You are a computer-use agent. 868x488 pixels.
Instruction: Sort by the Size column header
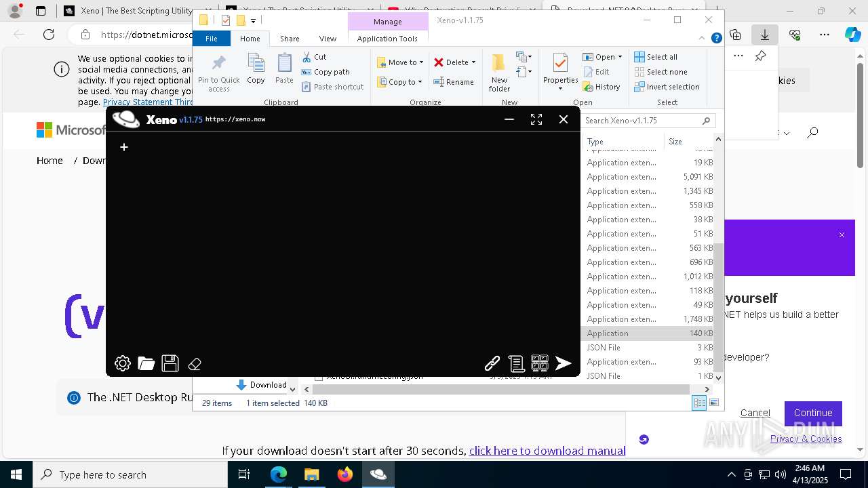click(690, 142)
